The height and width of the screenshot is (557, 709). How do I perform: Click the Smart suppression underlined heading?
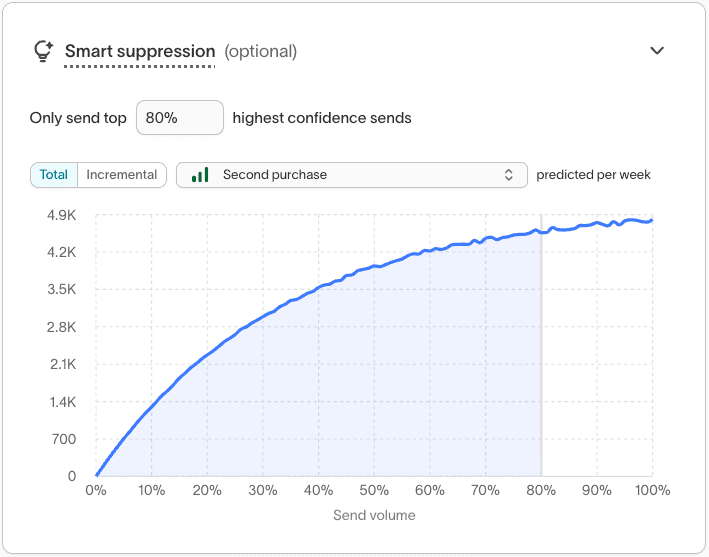(139, 51)
